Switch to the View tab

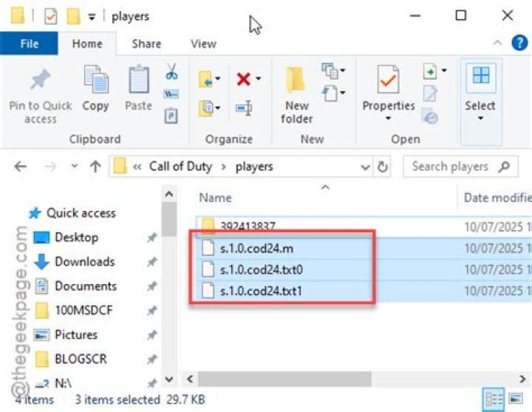coord(203,44)
